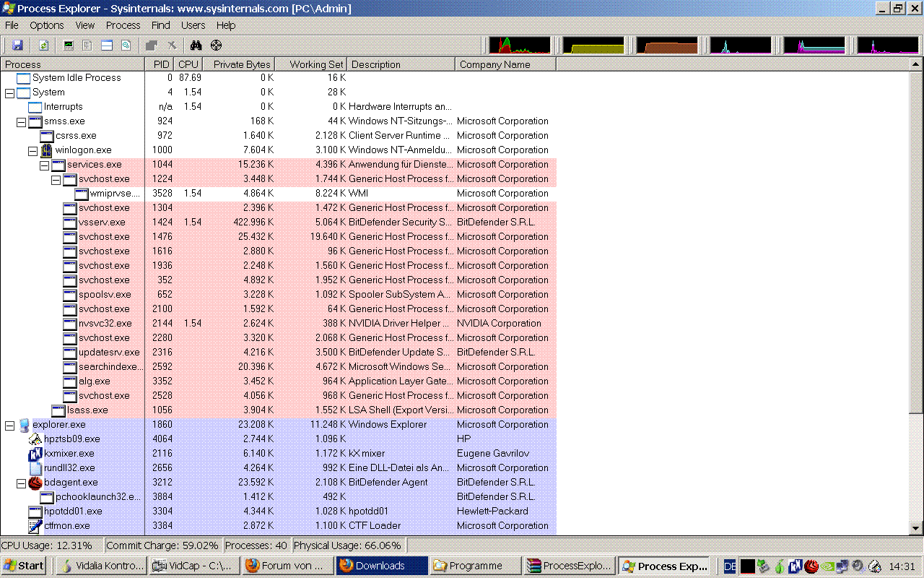Click the kxmixer.exe process icon

(35, 453)
